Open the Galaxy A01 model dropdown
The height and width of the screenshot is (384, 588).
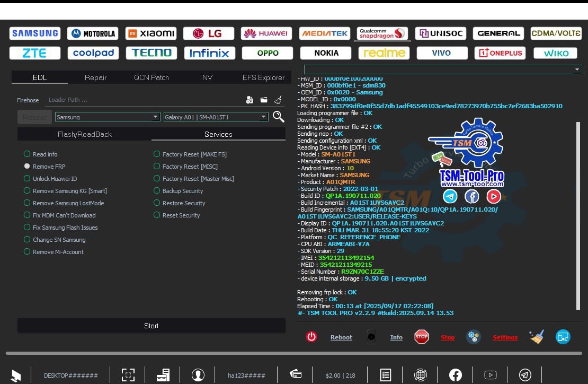(216, 117)
